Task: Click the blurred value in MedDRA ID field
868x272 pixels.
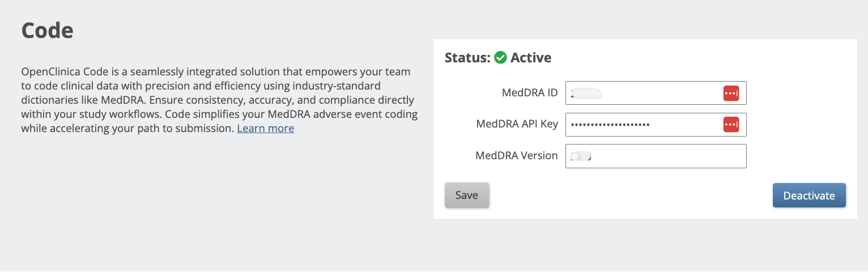Action: [x=586, y=93]
